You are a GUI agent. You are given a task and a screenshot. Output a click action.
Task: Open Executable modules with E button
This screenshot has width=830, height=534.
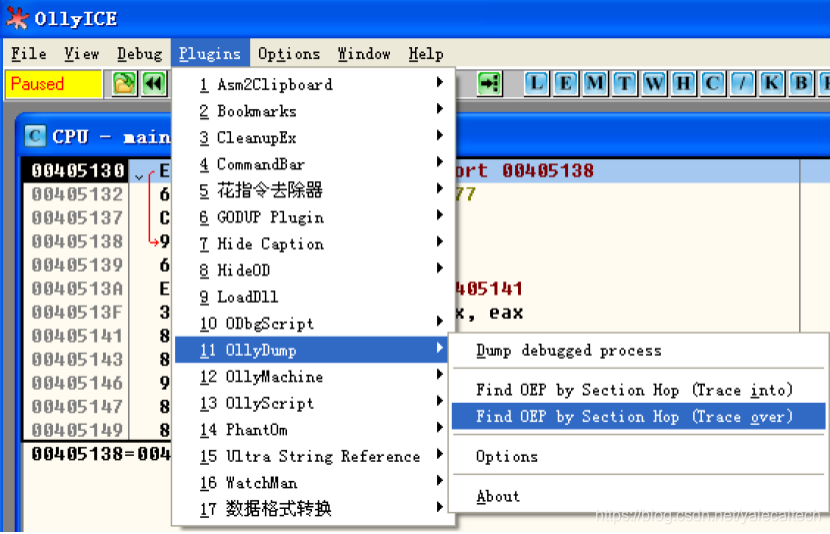click(x=566, y=84)
